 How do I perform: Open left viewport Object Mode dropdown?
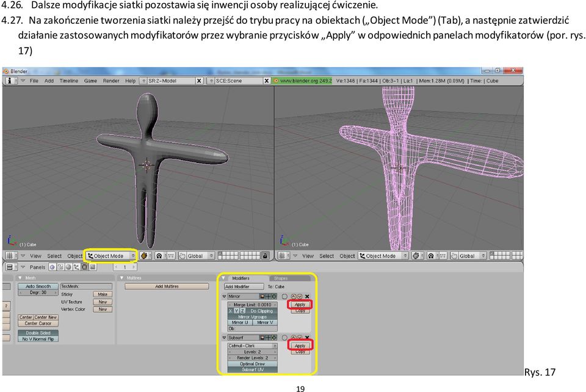click(x=111, y=256)
